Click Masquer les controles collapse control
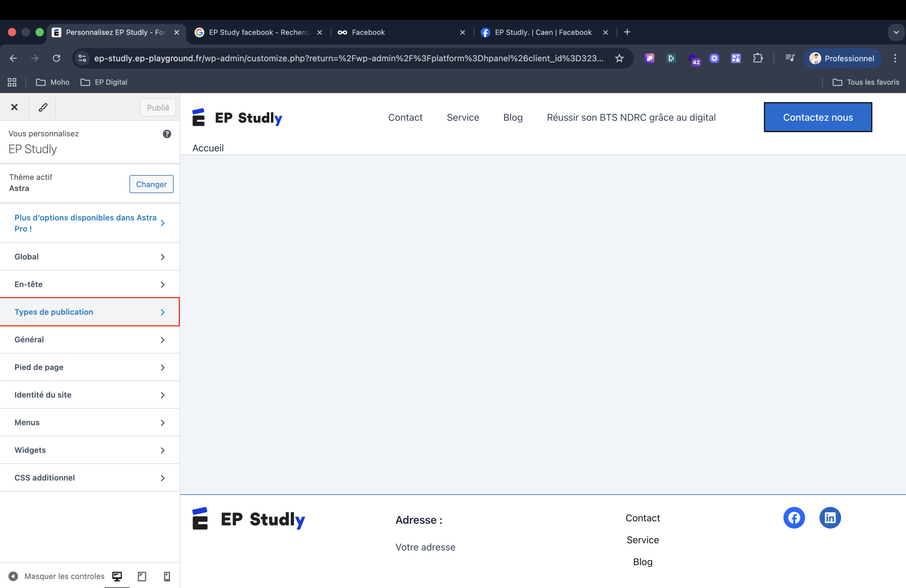Viewport: 906px width, 588px height. coord(57,576)
